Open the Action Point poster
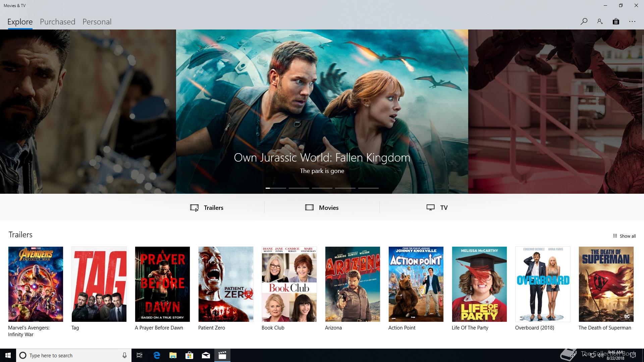The height and width of the screenshot is (362, 644). tap(416, 284)
